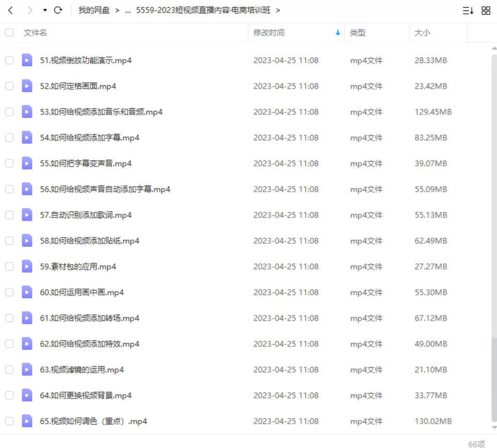The height and width of the screenshot is (448, 497).
Task: Click the video icon of 58.如何给视频添加贴纸.mp4
Action: point(27,241)
